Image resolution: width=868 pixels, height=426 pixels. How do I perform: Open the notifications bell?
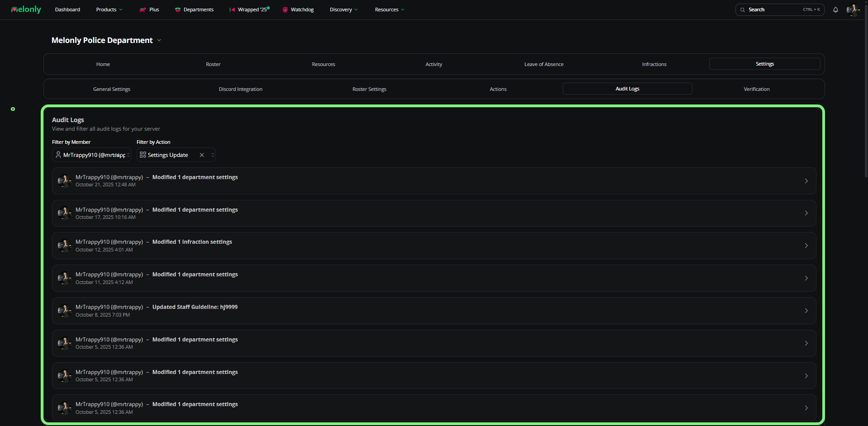pyautogui.click(x=835, y=9)
